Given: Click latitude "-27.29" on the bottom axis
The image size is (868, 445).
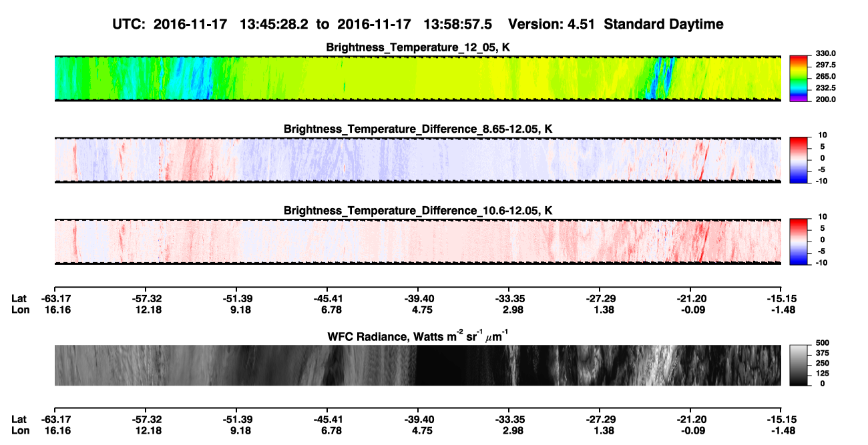Looking at the screenshot, I should 600,419.
